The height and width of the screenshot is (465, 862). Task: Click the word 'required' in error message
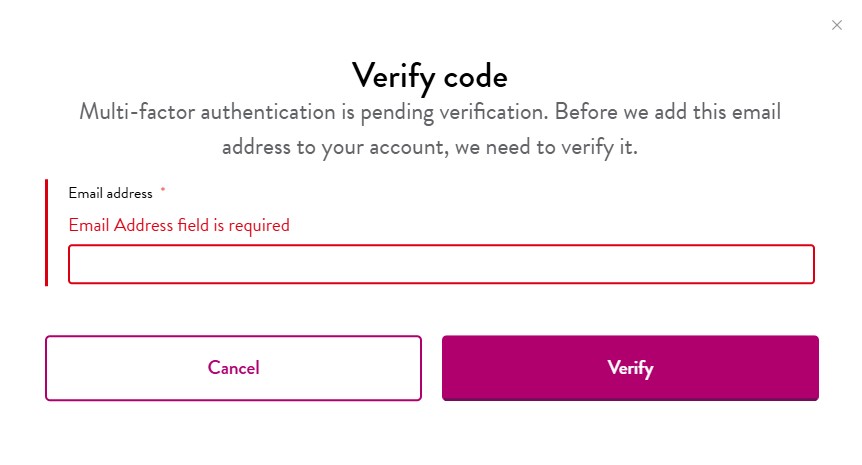[x=259, y=225]
